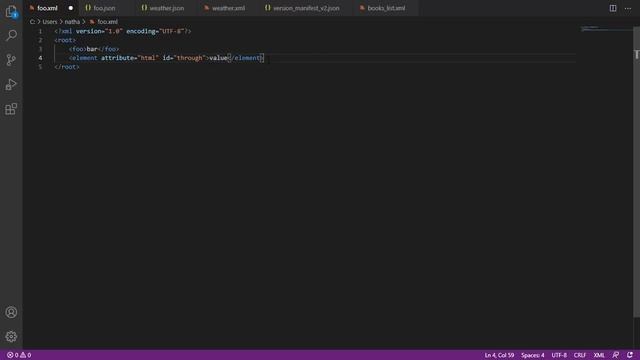
Task: Click the closing element tag
Action: tap(246, 58)
